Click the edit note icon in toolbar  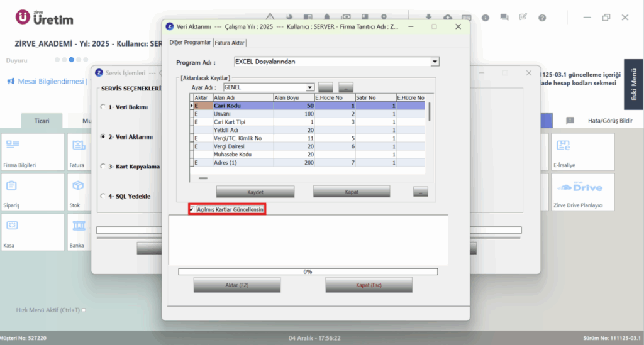point(523,17)
